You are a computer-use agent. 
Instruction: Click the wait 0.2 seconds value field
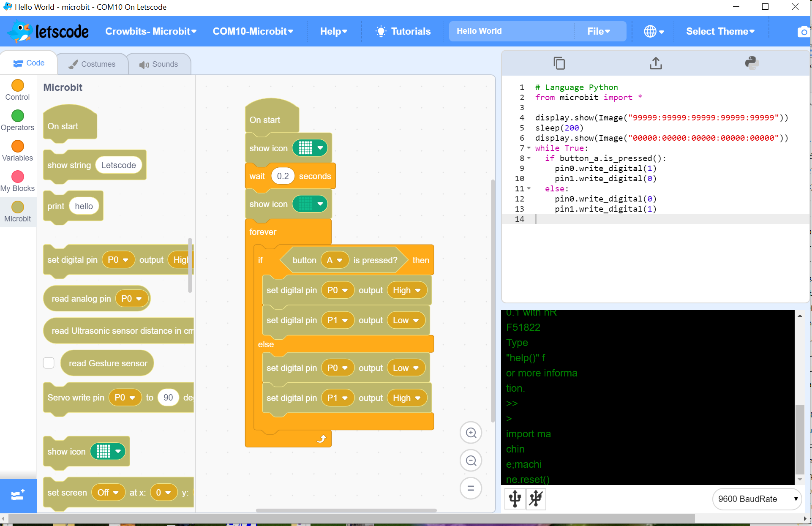click(283, 176)
